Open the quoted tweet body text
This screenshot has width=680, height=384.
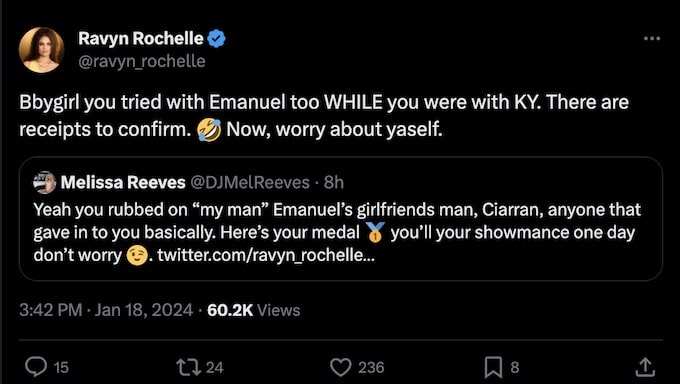coord(337,233)
